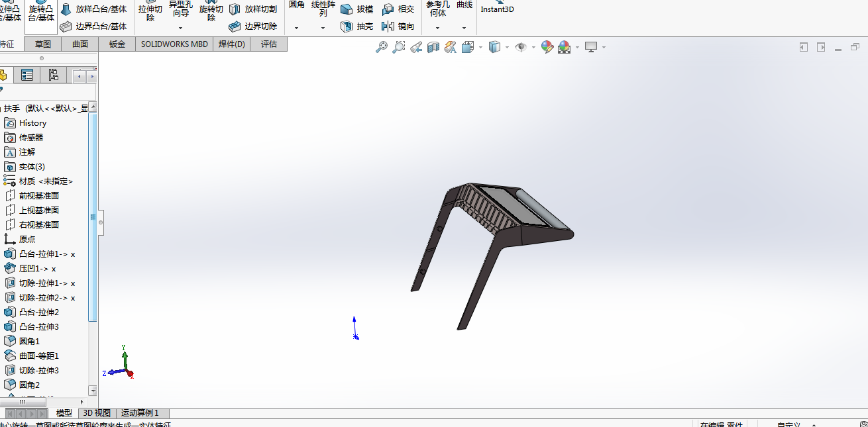Click the 边界切除 boundary cut tool
Viewport: 868px width, 427px height.
click(x=253, y=26)
